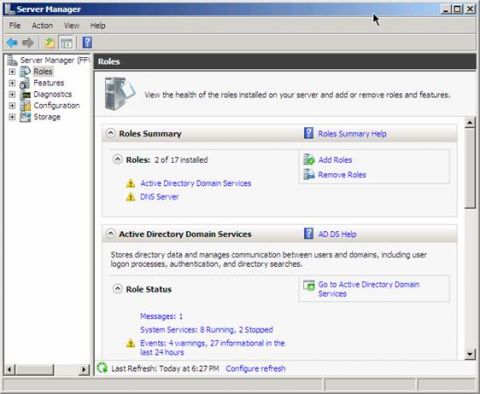Click the Diagnostics tree icon
Viewport: 480px width, 394px height.
click(x=25, y=94)
